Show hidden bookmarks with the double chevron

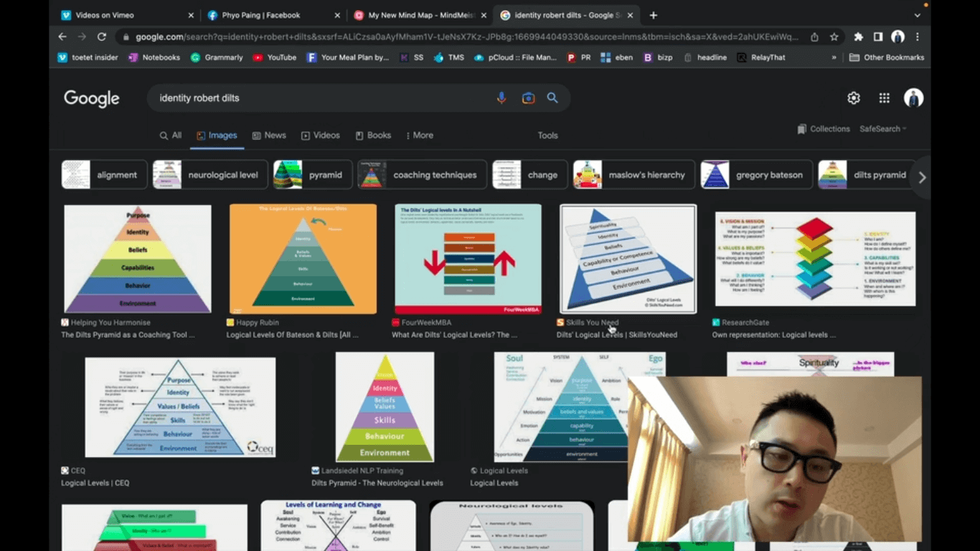click(x=834, y=57)
